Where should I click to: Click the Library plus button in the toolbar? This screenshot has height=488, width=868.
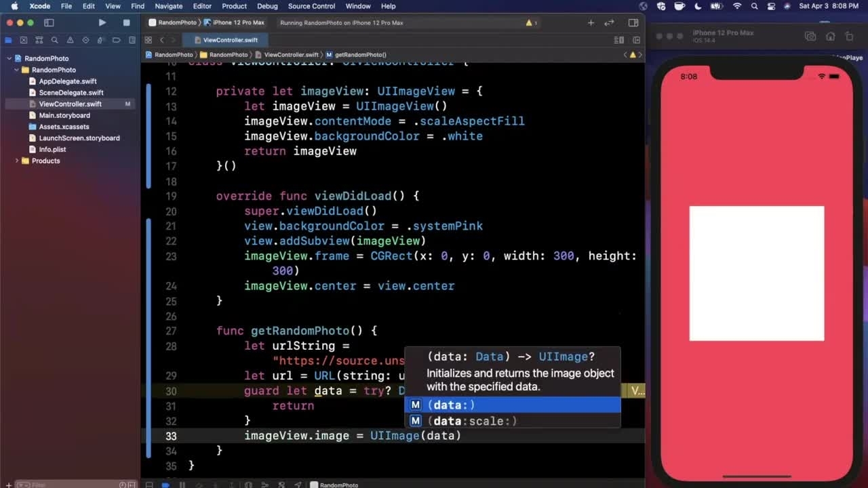tap(591, 22)
